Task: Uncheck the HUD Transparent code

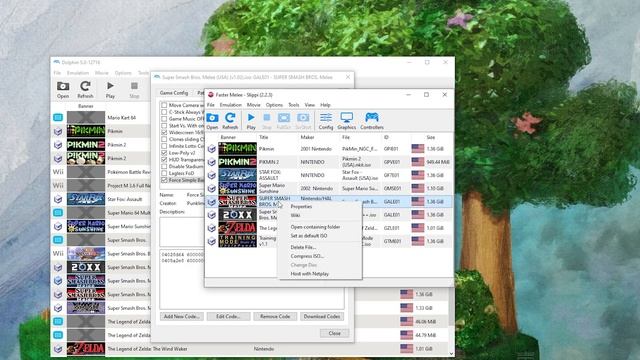Action: point(164,160)
